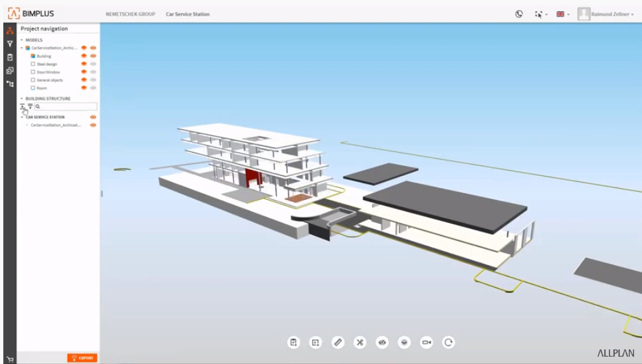Collapse the MODELS section

click(21, 40)
